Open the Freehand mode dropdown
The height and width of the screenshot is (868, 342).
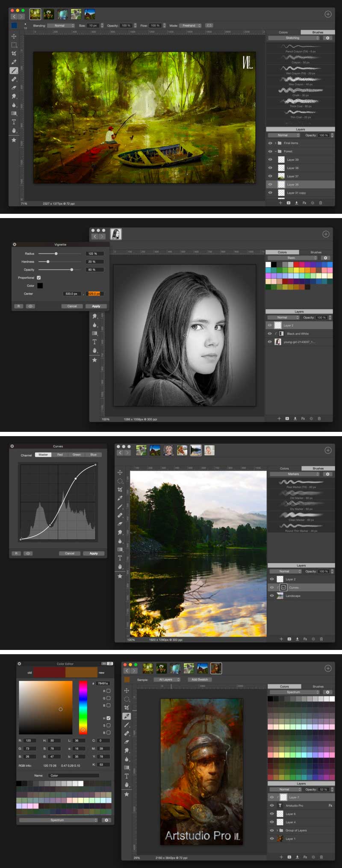click(x=190, y=26)
